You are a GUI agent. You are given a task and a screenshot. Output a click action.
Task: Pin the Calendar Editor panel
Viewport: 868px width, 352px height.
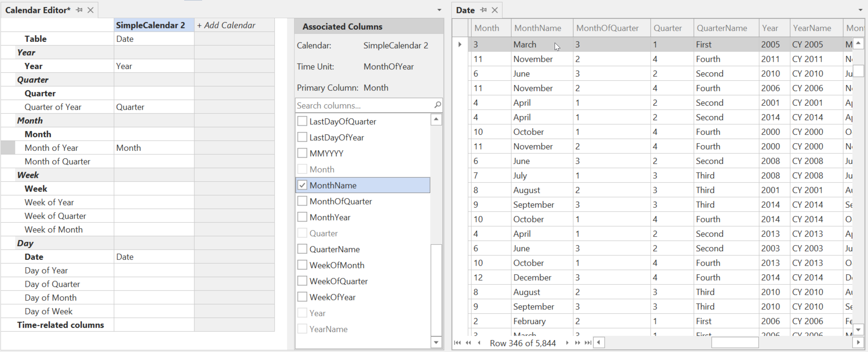pos(80,10)
